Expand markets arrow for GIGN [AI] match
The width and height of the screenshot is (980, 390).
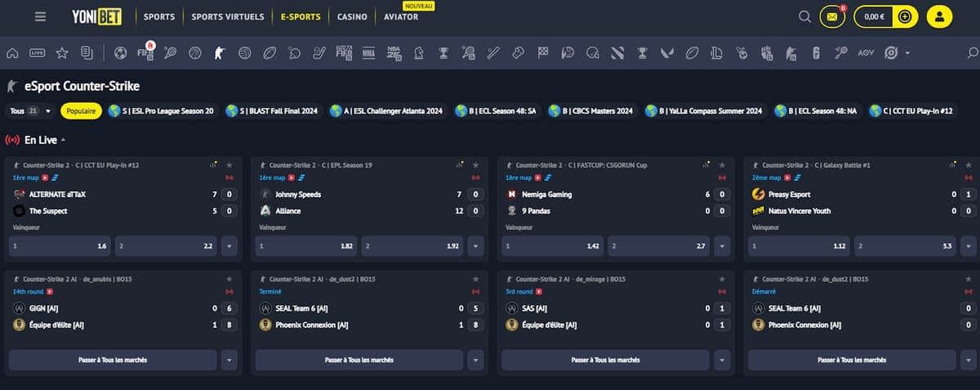tap(229, 360)
